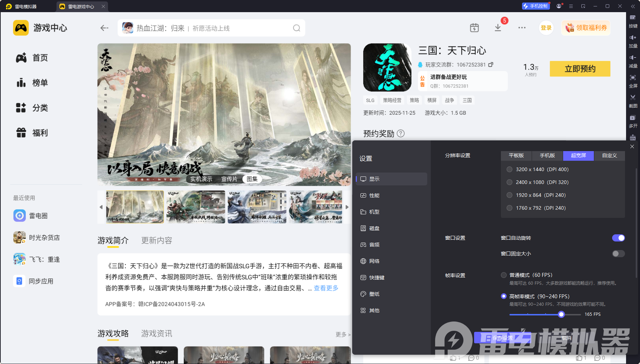
Task: Select the 自定义 resolution tab
Action: click(610, 156)
